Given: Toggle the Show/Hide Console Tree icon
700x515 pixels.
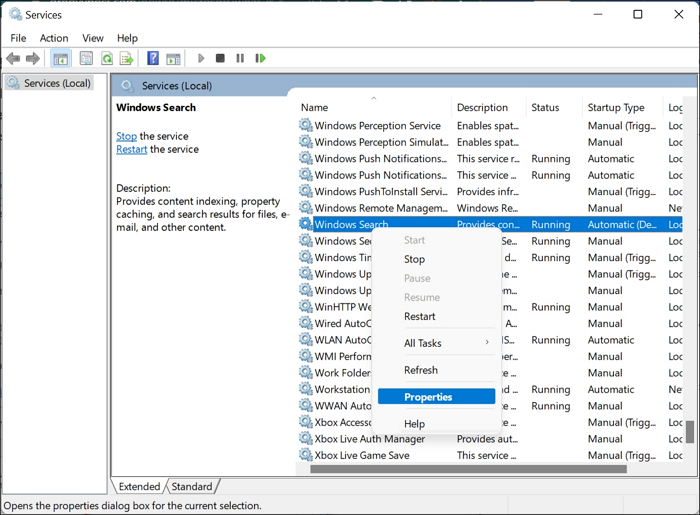Looking at the screenshot, I should coord(60,58).
